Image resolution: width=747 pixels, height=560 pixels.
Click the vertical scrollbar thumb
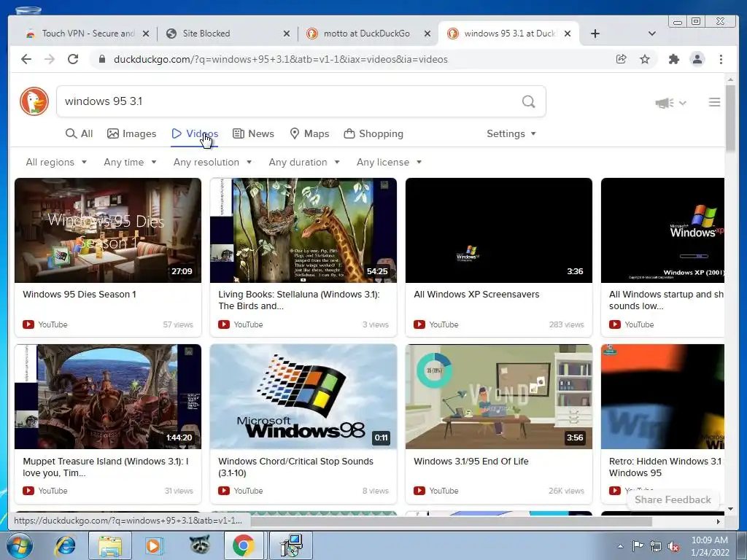pos(730,117)
